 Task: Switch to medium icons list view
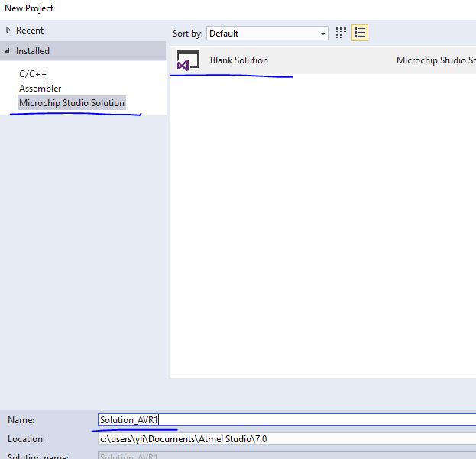click(360, 33)
